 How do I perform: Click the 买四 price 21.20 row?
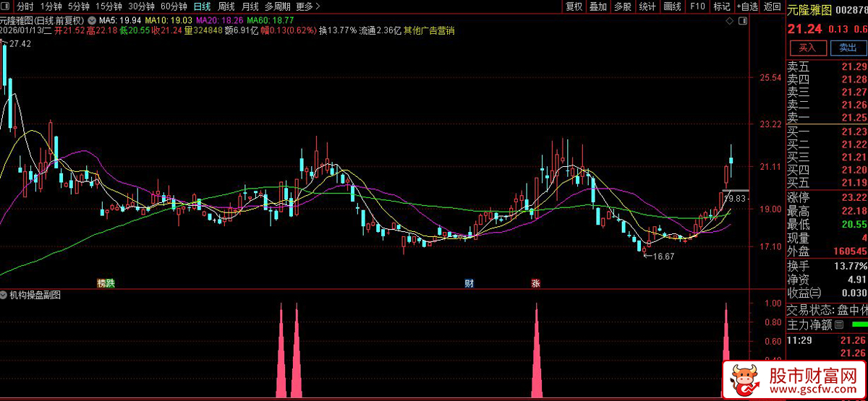point(827,169)
